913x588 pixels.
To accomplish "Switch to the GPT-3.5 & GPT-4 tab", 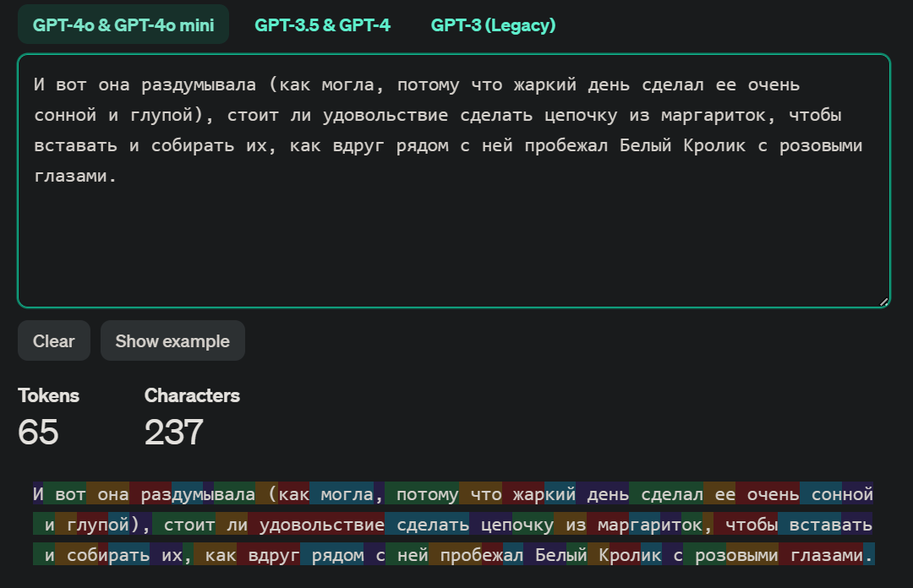I will tap(322, 25).
